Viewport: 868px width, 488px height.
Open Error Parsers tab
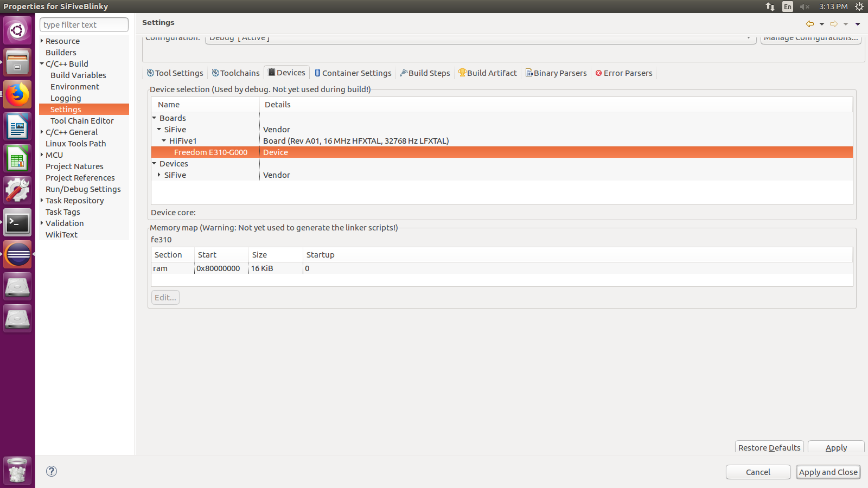coord(624,73)
